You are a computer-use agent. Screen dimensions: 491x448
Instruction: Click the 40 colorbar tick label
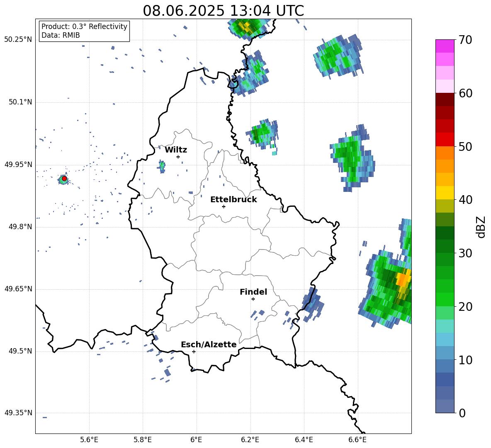click(x=465, y=200)
